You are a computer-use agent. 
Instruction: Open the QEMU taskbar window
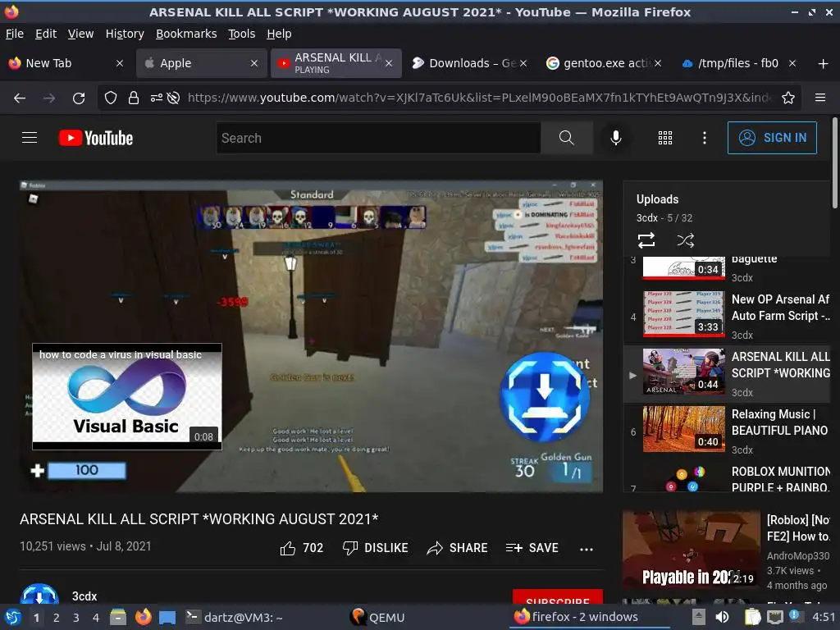click(377, 617)
